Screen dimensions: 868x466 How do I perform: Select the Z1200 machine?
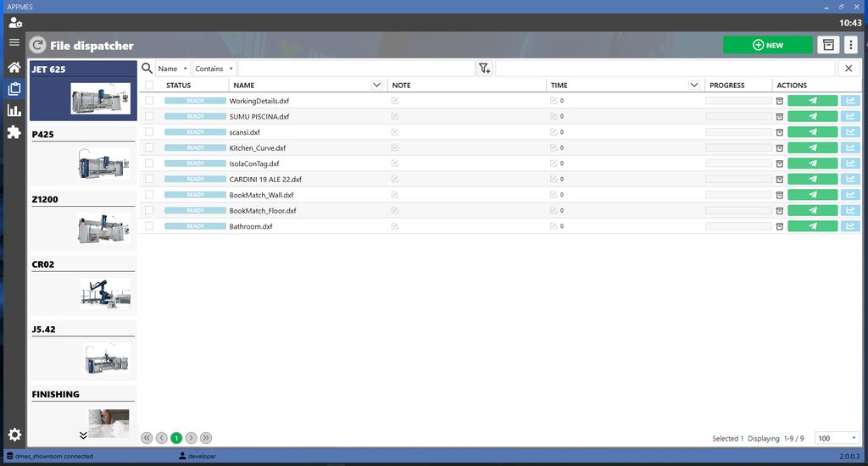point(83,221)
